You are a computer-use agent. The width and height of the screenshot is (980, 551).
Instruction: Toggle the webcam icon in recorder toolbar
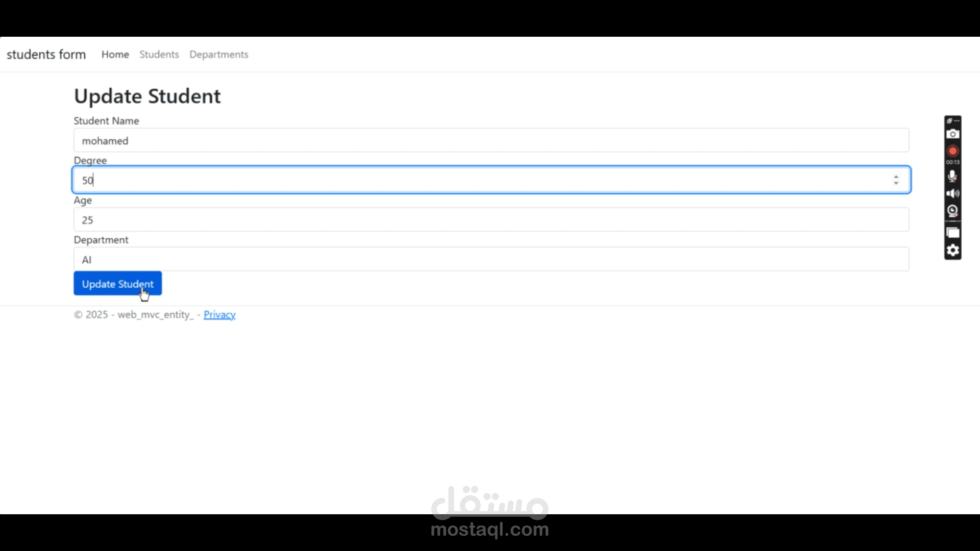[952, 210]
